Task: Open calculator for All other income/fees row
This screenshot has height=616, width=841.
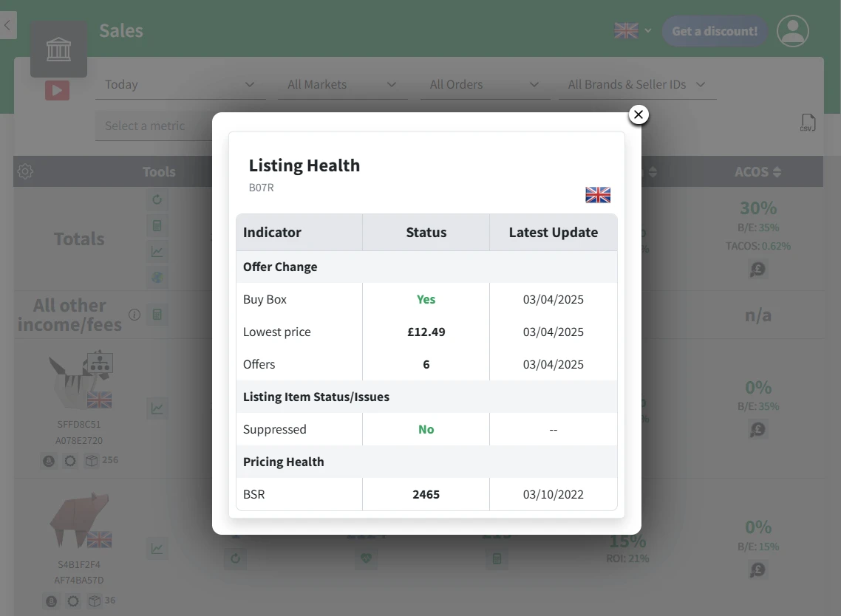Action: click(x=157, y=315)
